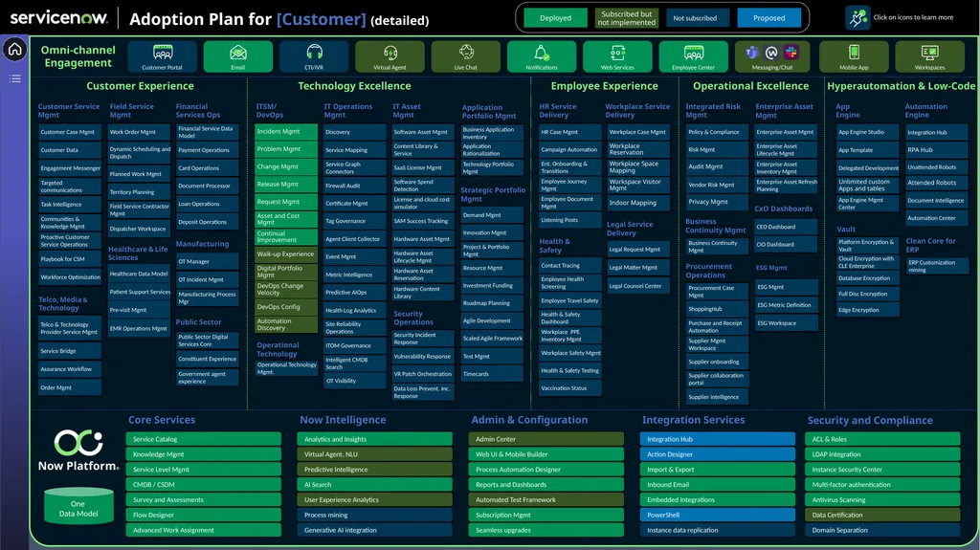
Task: Open the Demand Mgmt tile
Action: click(x=492, y=215)
